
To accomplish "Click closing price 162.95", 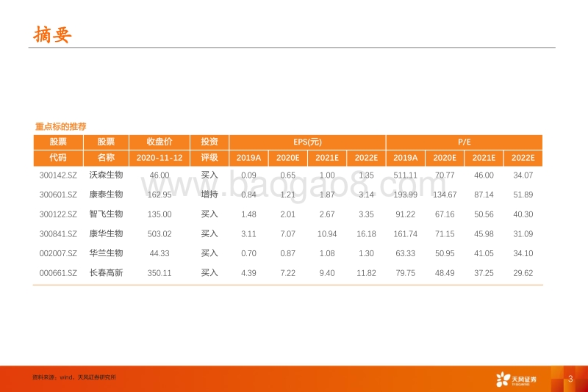I will coord(159,195).
